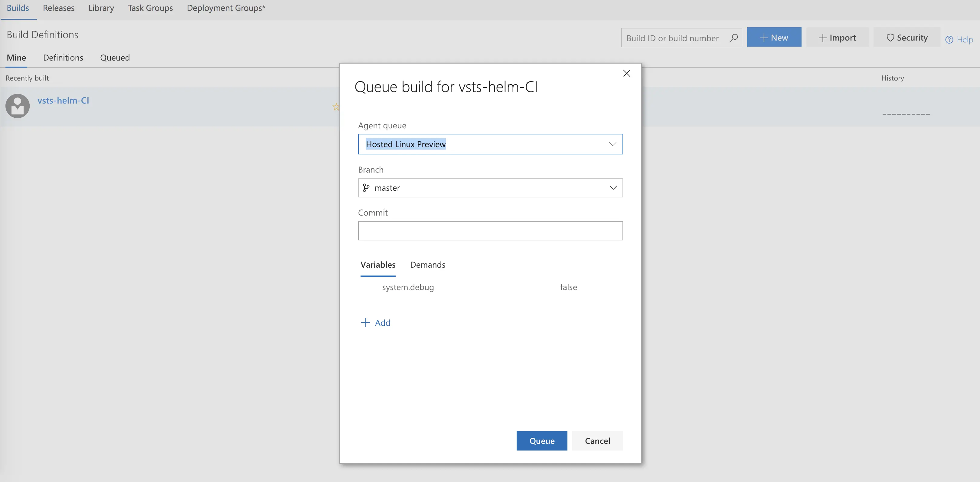The width and height of the screenshot is (980, 482).
Task: Click the dashed history graph for vsts-helm-CI
Action: 906,114
